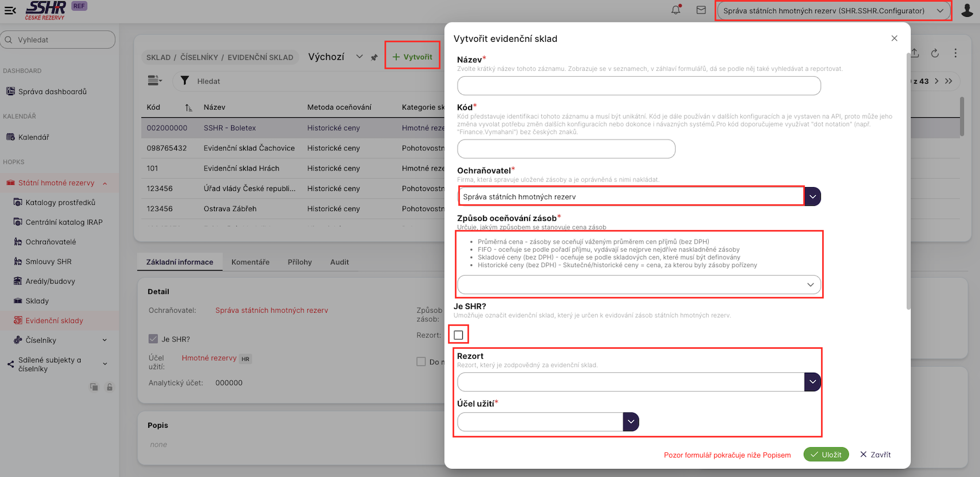
Task: Open the Způsob oceňování zásob combo box
Action: [638, 285]
